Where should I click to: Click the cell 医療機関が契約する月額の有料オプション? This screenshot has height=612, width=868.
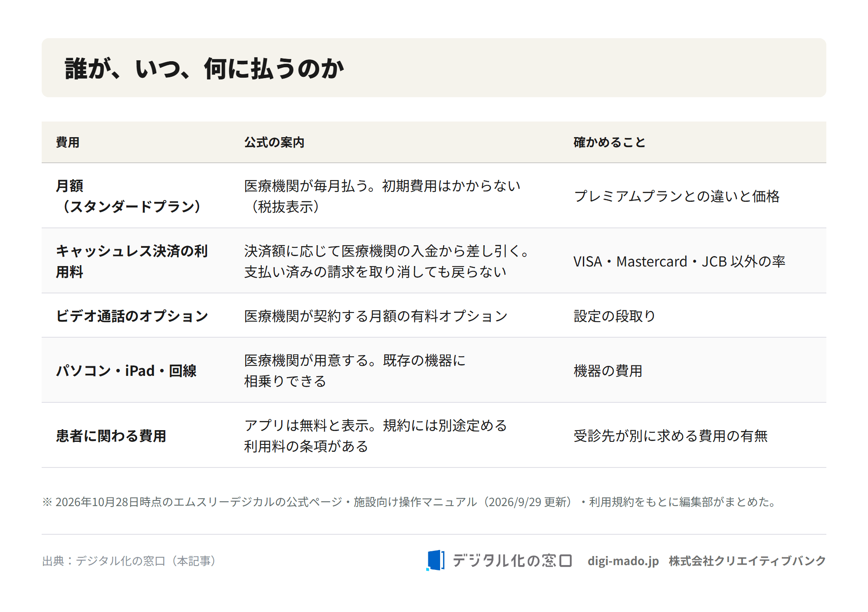[x=376, y=316]
